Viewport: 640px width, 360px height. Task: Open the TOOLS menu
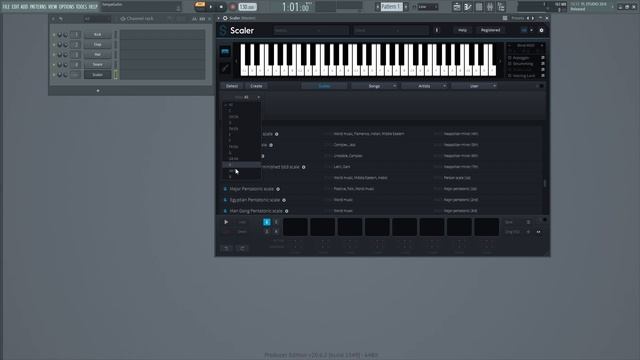[81, 7]
